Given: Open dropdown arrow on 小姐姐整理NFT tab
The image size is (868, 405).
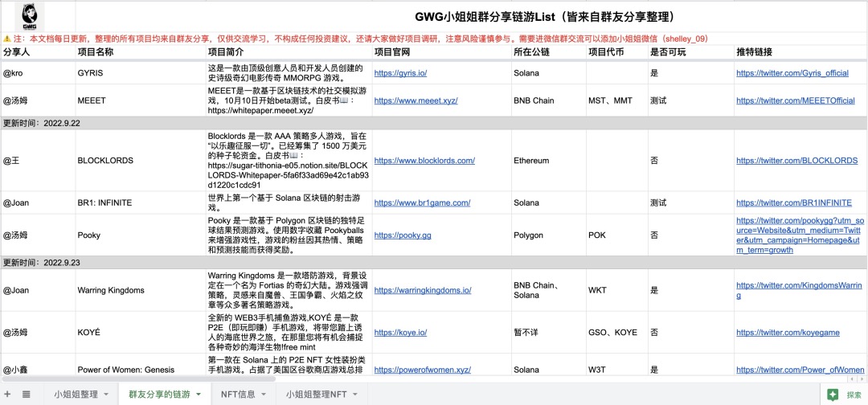Looking at the screenshot, I should tap(354, 395).
